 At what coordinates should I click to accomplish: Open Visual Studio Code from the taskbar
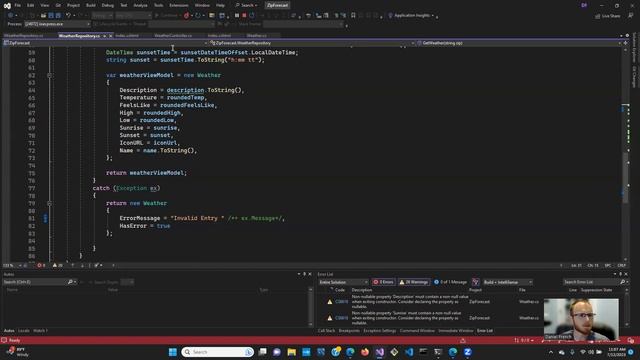pos(409,352)
